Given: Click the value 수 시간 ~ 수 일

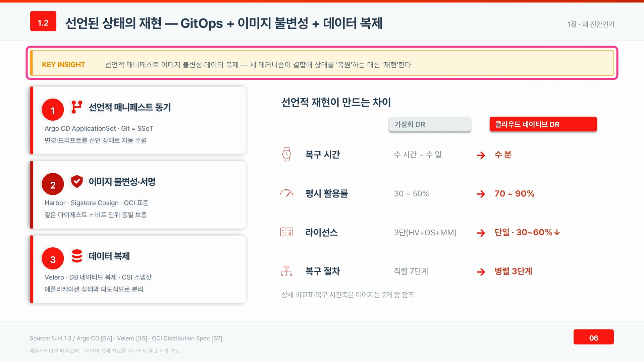Looking at the screenshot, I should [418, 155].
